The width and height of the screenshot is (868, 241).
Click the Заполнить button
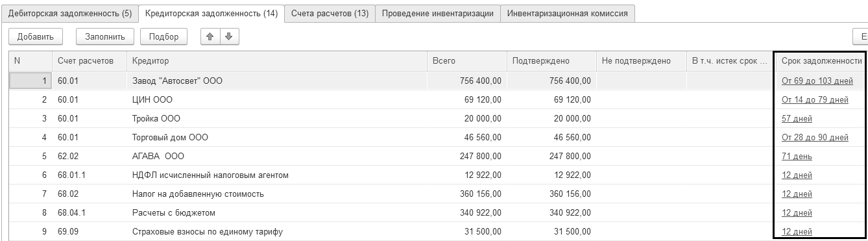[105, 36]
